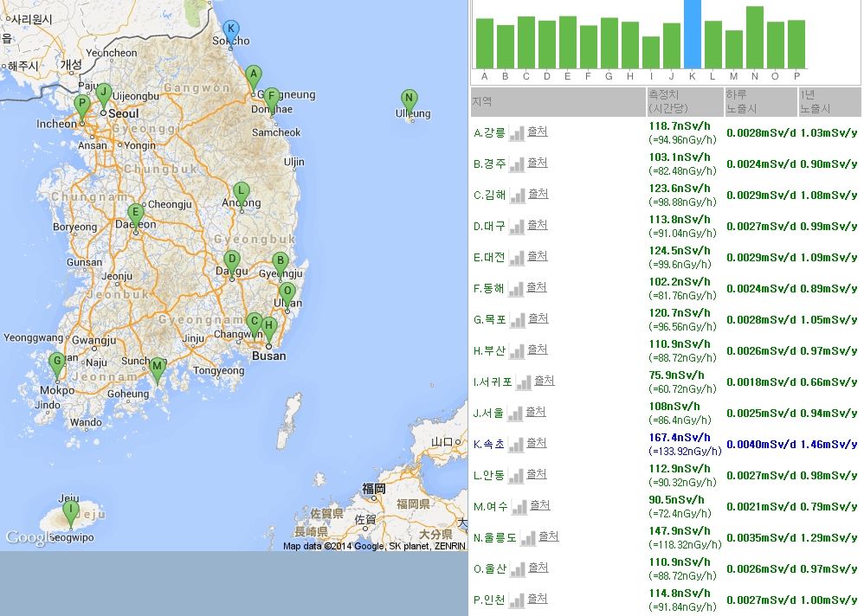Image resolution: width=864 pixels, height=616 pixels.
Task: Select the N marker on Ulleung island
Action: pyautogui.click(x=409, y=99)
